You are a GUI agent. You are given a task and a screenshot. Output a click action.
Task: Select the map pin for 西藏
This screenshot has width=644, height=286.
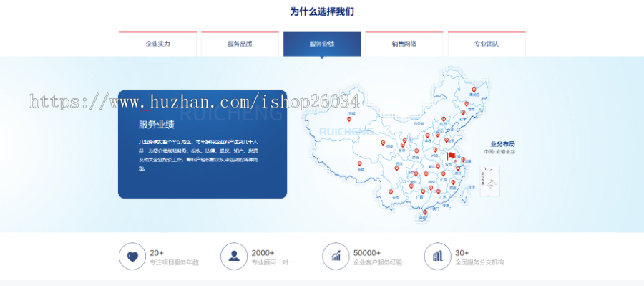click(360, 163)
